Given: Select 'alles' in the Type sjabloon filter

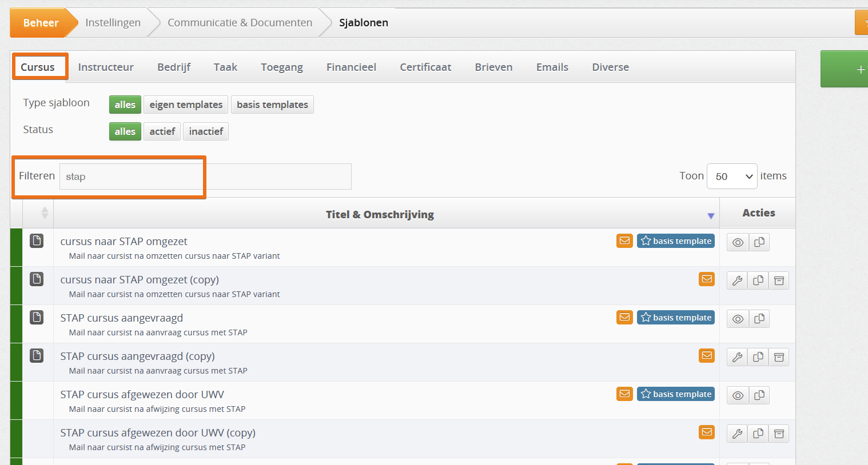Looking at the screenshot, I should point(125,105).
